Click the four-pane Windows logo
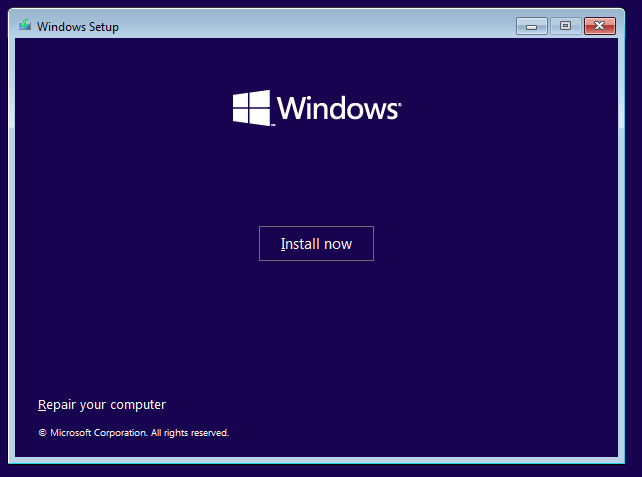Image resolution: width=642 pixels, height=477 pixels. point(252,108)
